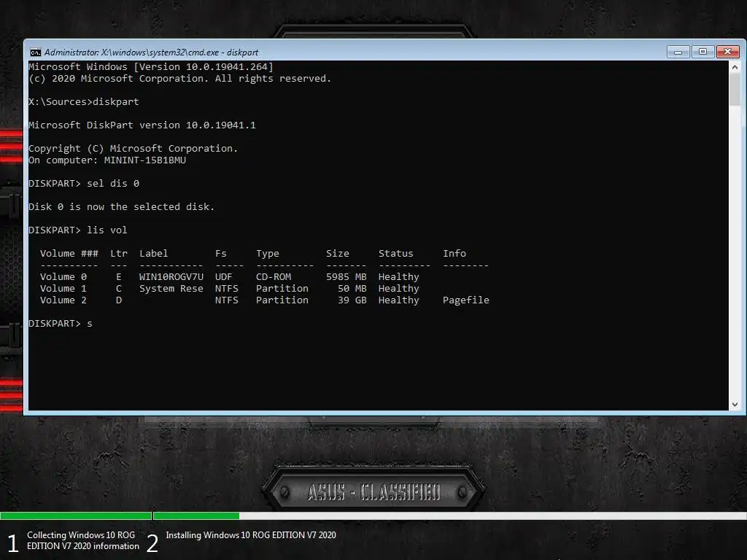Image resolution: width=747 pixels, height=560 pixels.
Task: Click the drive letter C entry
Action: click(119, 289)
